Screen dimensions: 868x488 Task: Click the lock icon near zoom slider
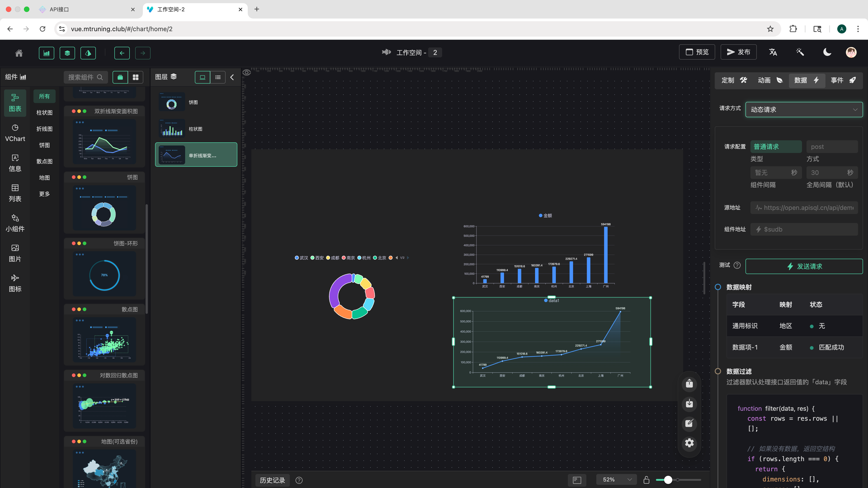[x=646, y=480]
